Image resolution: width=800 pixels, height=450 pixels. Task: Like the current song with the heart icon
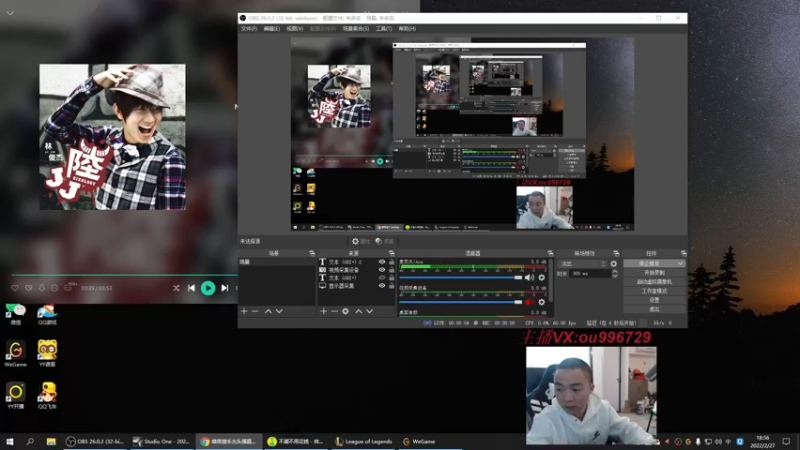point(15,288)
